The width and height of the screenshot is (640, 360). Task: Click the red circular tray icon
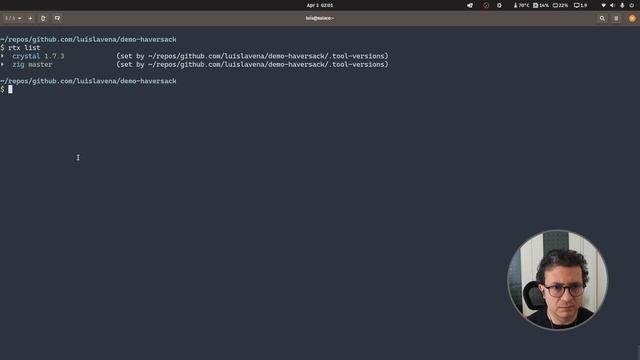pos(486,5)
